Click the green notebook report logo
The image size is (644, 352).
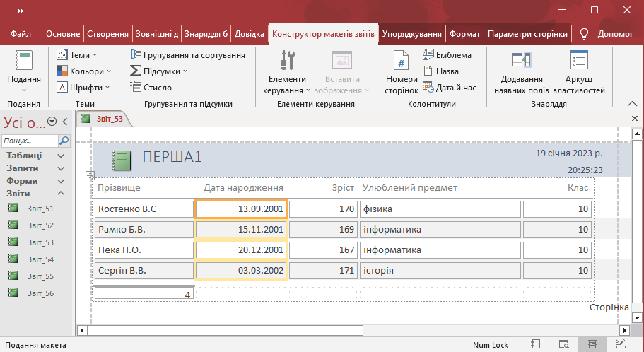(x=122, y=160)
